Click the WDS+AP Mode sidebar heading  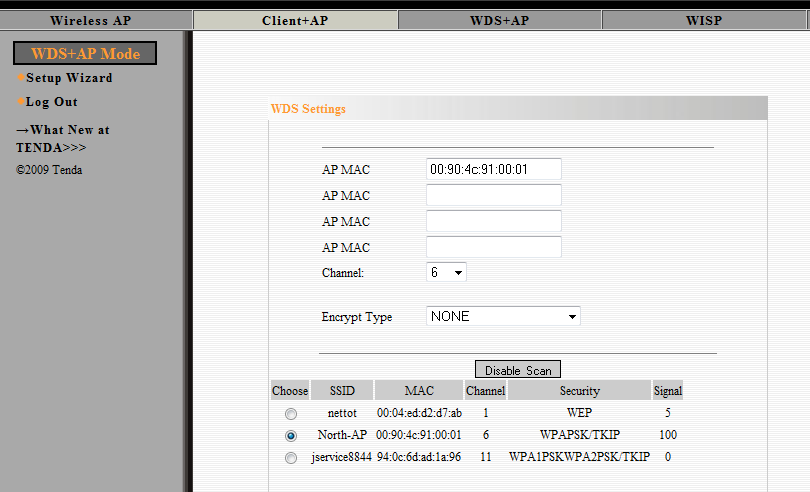tap(85, 53)
